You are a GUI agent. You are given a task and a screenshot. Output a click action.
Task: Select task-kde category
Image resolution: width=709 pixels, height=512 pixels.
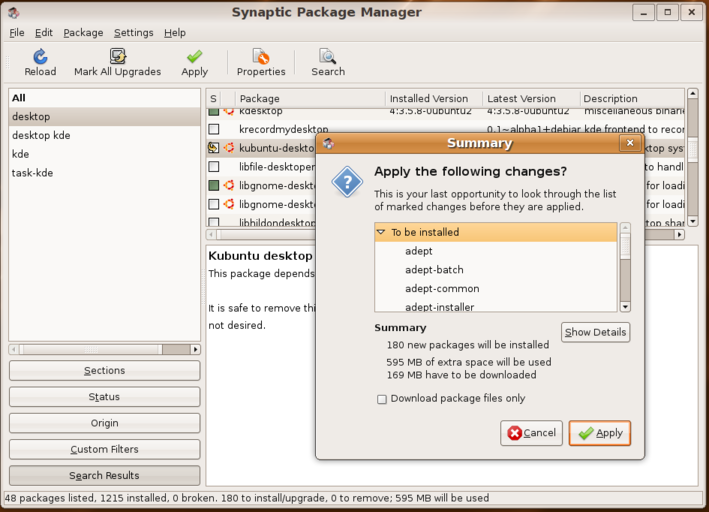point(104,173)
